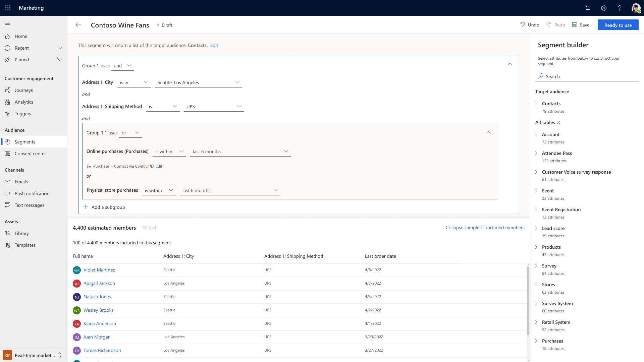This screenshot has width=644, height=362.
Task: Select Segments in the Audience section
Action: pyautogui.click(x=25, y=141)
